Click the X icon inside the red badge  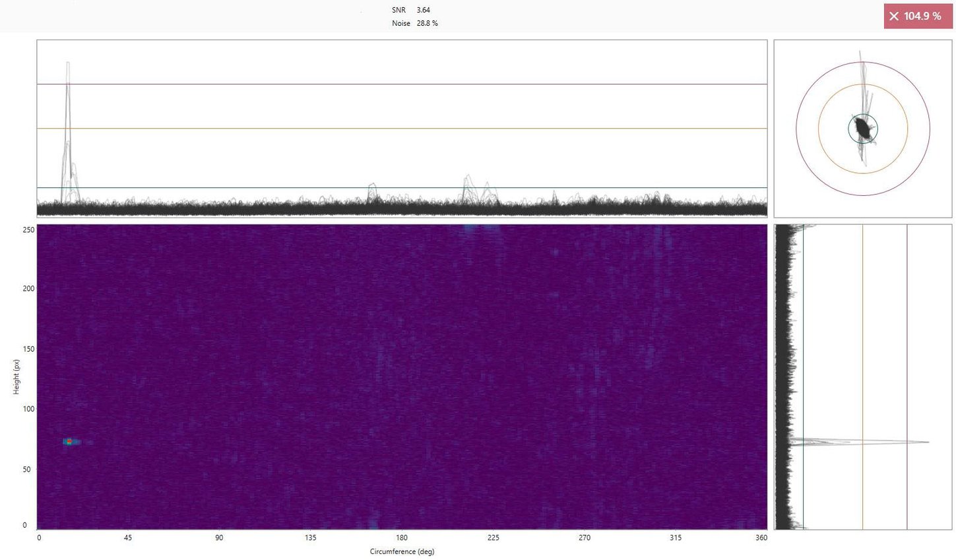pos(895,16)
